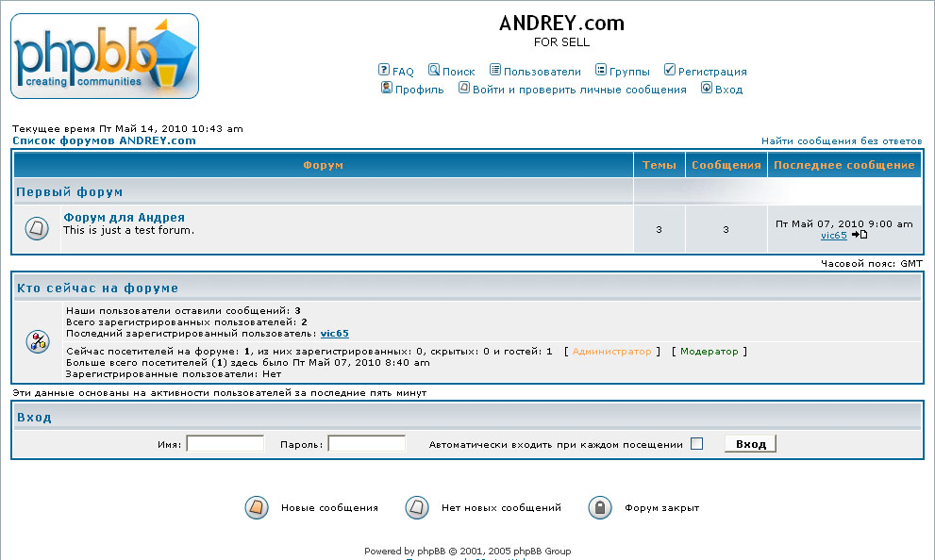Click the Темы column header
Image resolution: width=935 pixels, height=560 pixels.
(659, 165)
